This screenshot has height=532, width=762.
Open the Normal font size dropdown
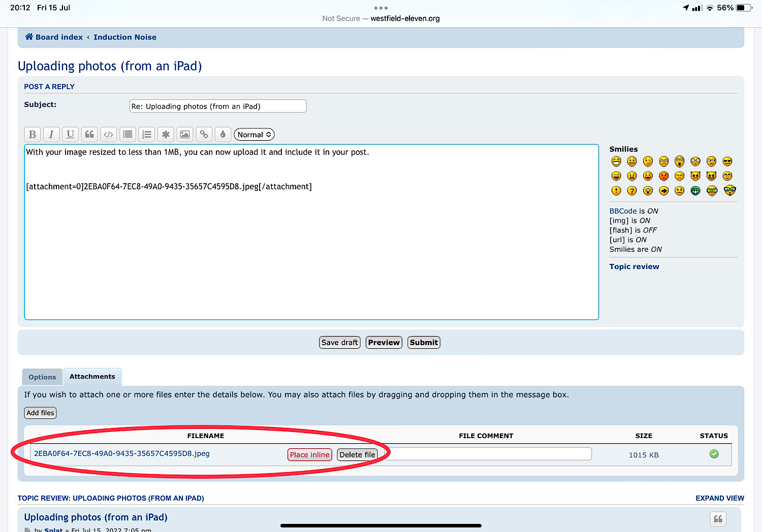(x=254, y=135)
